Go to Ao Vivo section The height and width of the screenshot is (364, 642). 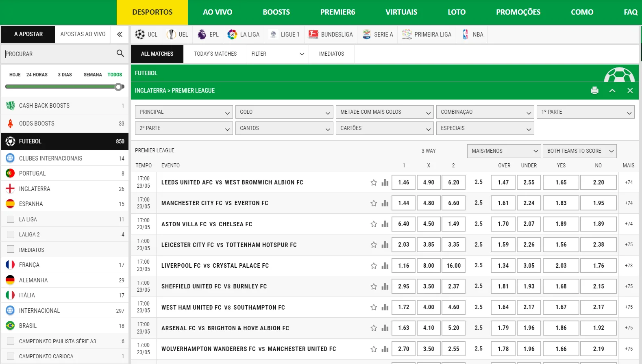pyautogui.click(x=218, y=12)
